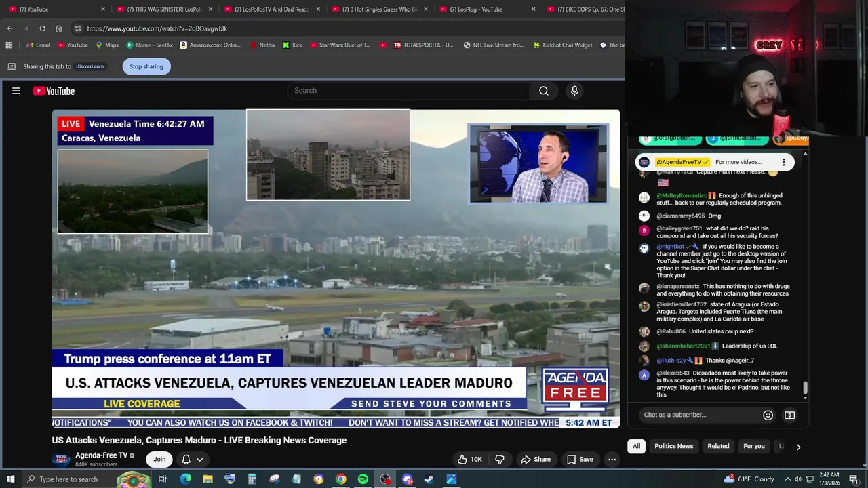The width and height of the screenshot is (868, 488).
Task: Switch to 8 Hot Singles browser tab
Action: 380,9
